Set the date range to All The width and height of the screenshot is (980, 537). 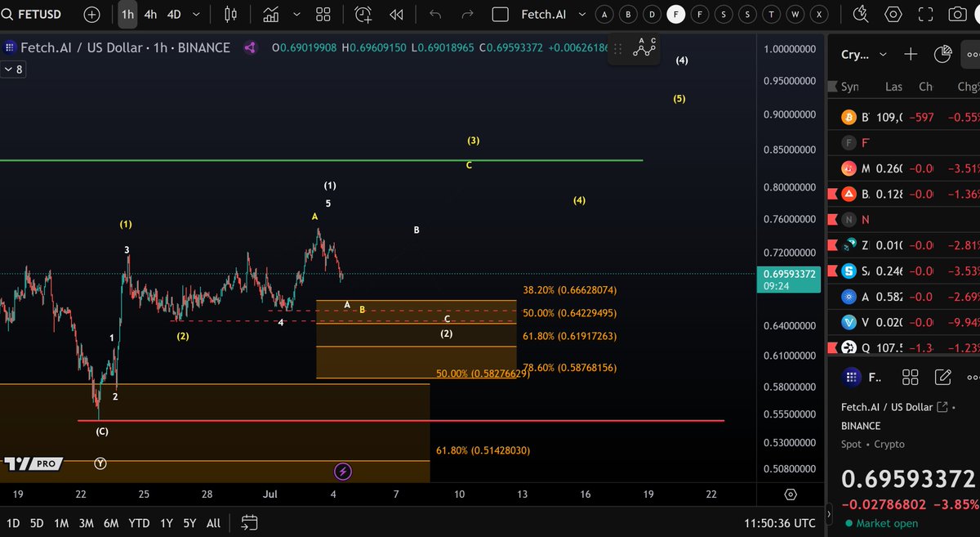(213, 522)
